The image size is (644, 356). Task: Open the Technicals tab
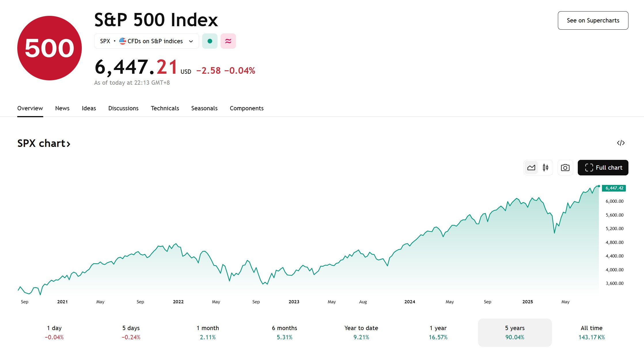[165, 108]
